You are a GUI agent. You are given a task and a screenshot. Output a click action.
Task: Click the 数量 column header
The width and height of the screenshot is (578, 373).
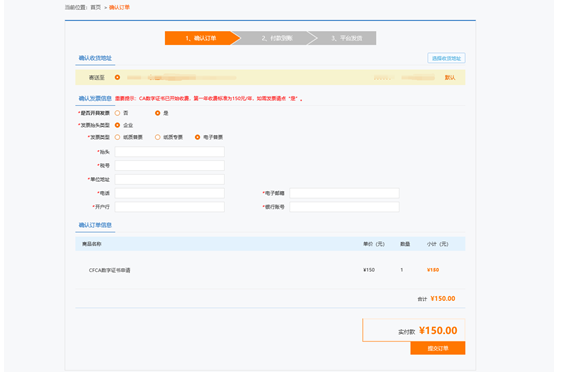[x=405, y=244]
